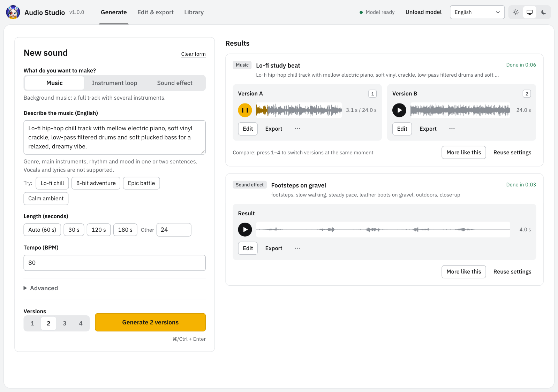Click Version A shortcut badge 1
Viewport: 558px width, 392px height.
pyautogui.click(x=372, y=94)
